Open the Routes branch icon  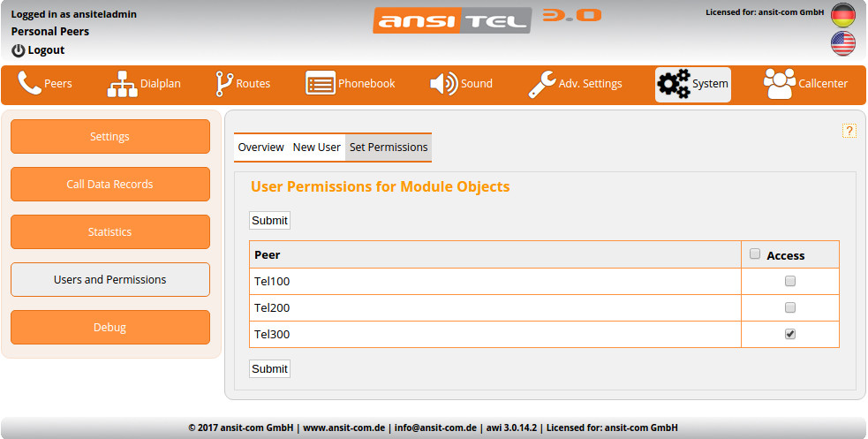(x=224, y=84)
